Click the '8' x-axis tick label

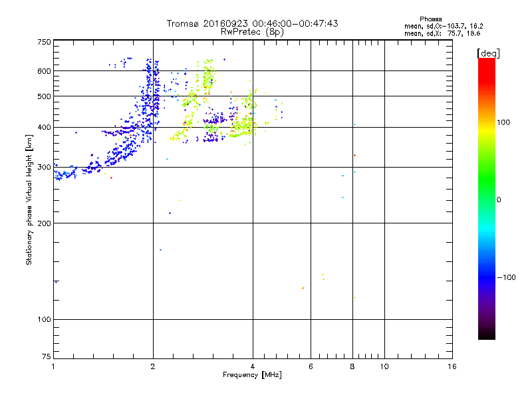click(352, 366)
